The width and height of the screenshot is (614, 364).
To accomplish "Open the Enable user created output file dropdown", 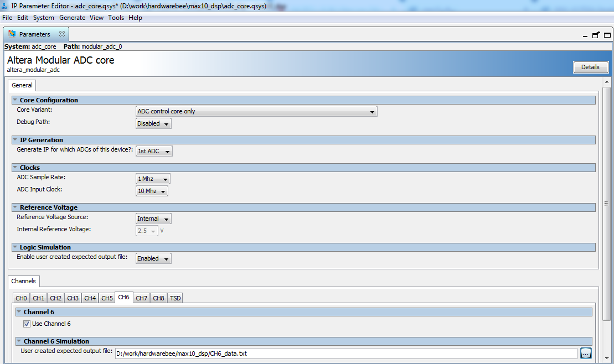I will click(x=153, y=259).
